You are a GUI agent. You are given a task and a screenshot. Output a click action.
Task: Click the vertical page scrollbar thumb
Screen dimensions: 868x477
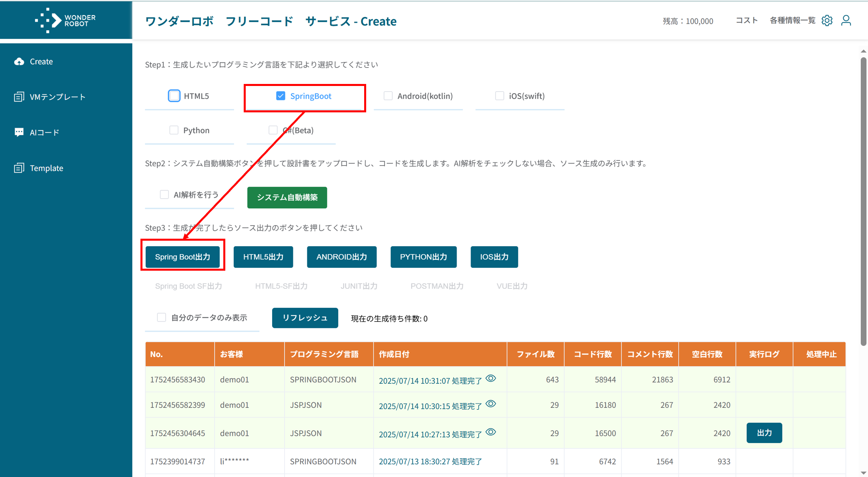(864, 201)
